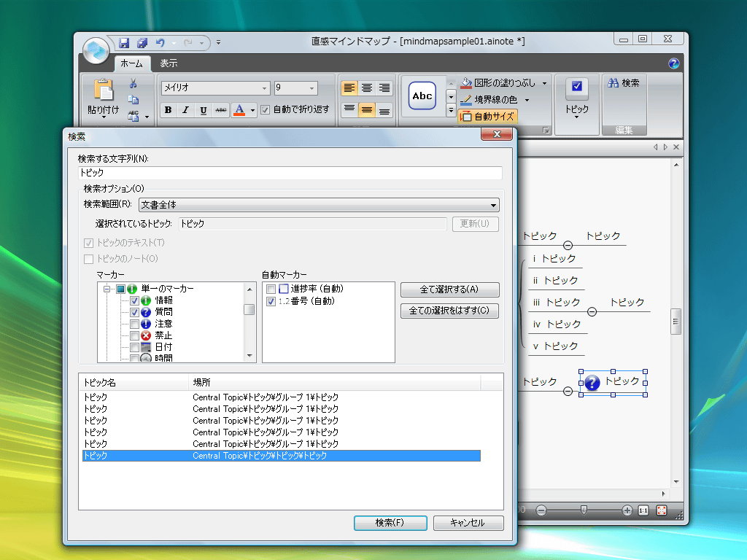Click 全ての選択をはずす(C) button

[449, 311]
